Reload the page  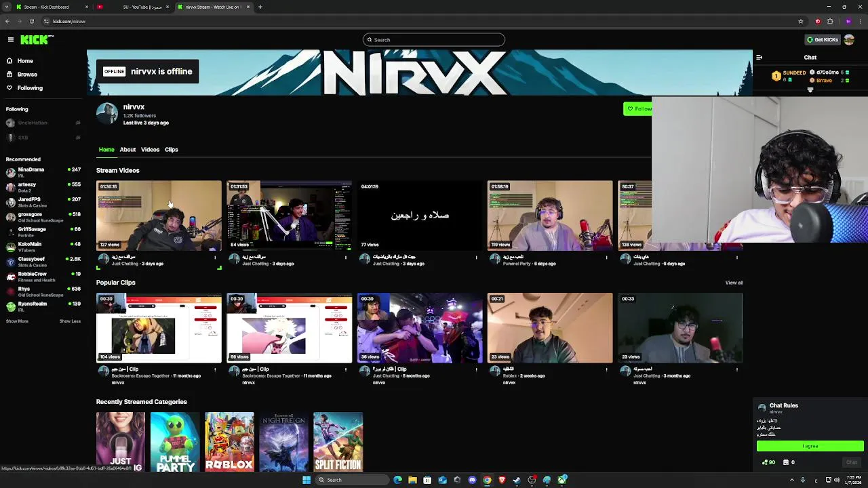point(31,21)
